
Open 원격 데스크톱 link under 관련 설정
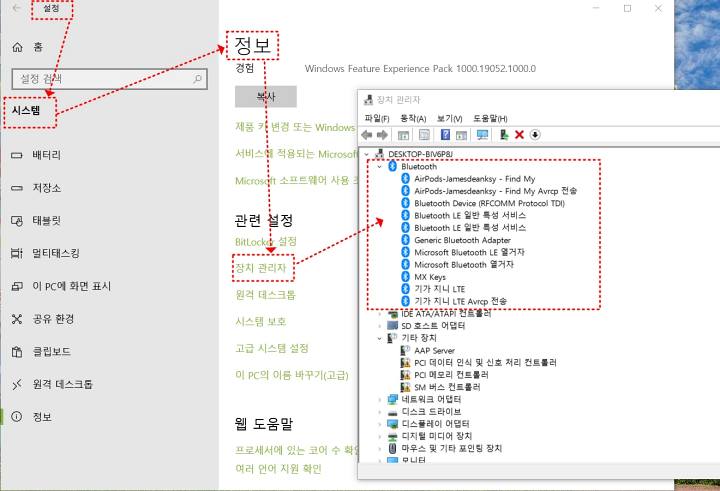coord(265,294)
